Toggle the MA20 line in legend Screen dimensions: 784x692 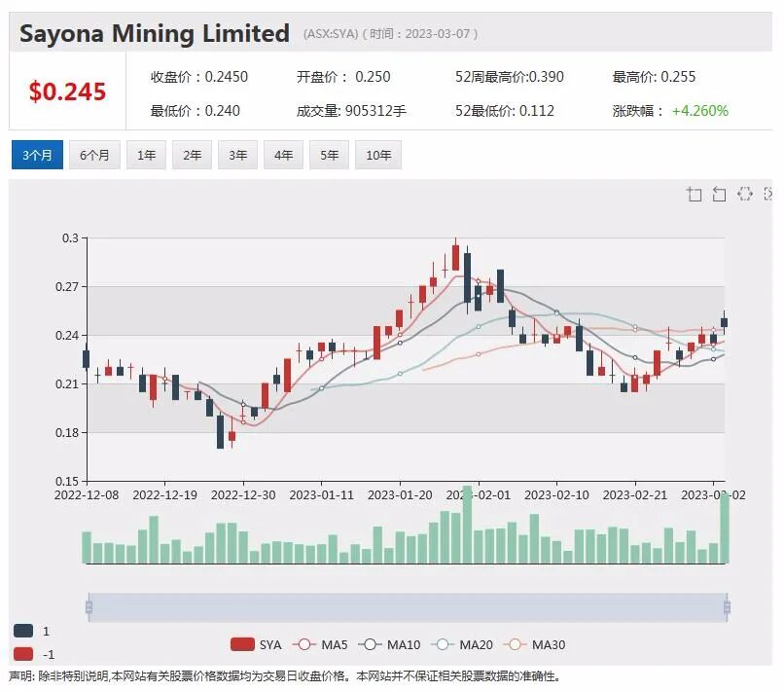coord(462,644)
